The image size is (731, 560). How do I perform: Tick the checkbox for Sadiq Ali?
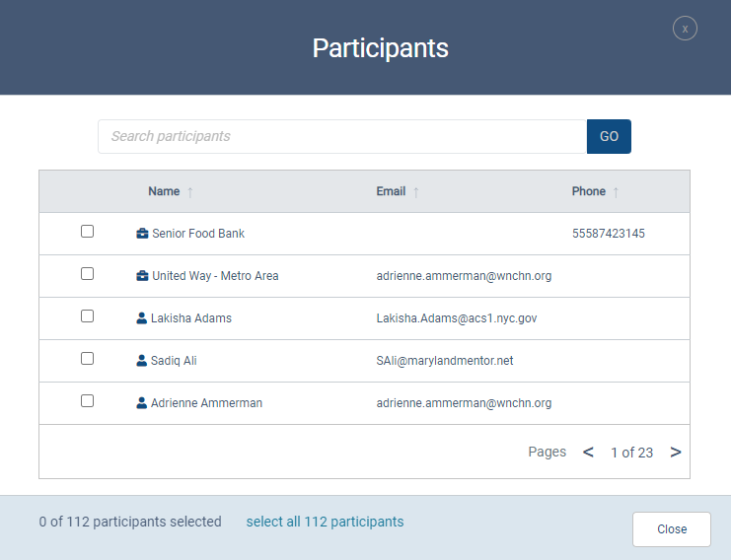click(87, 359)
